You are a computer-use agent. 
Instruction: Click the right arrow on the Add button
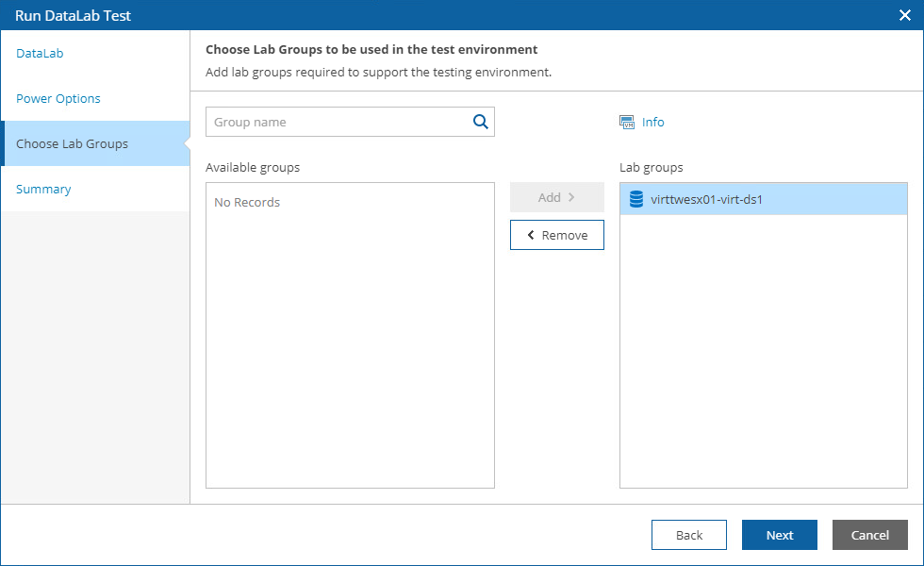coord(572,197)
